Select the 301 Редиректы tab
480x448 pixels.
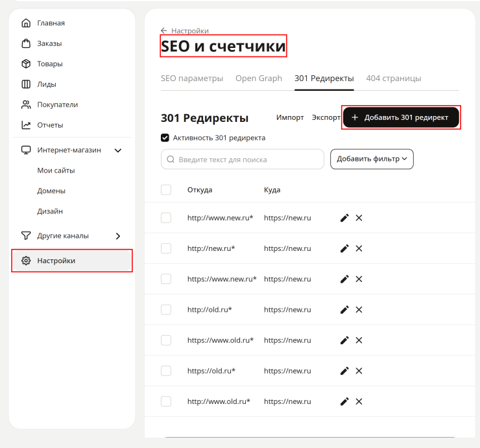pyautogui.click(x=324, y=78)
